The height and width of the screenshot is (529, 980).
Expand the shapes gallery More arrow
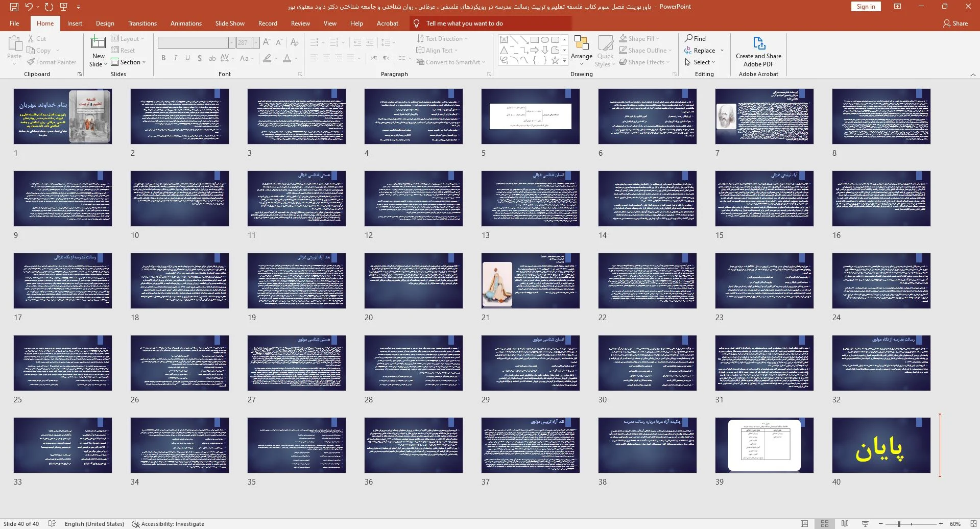coord(564,60)
